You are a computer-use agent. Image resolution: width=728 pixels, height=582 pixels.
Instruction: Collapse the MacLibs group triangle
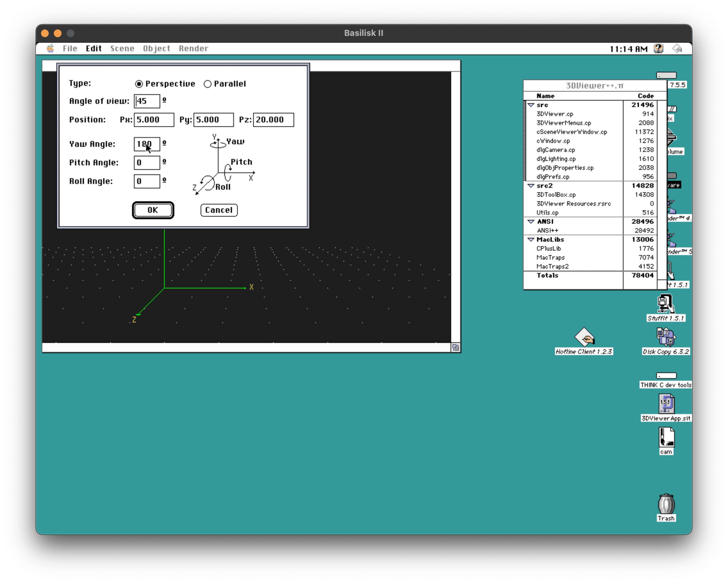click(x=531, y=239)
